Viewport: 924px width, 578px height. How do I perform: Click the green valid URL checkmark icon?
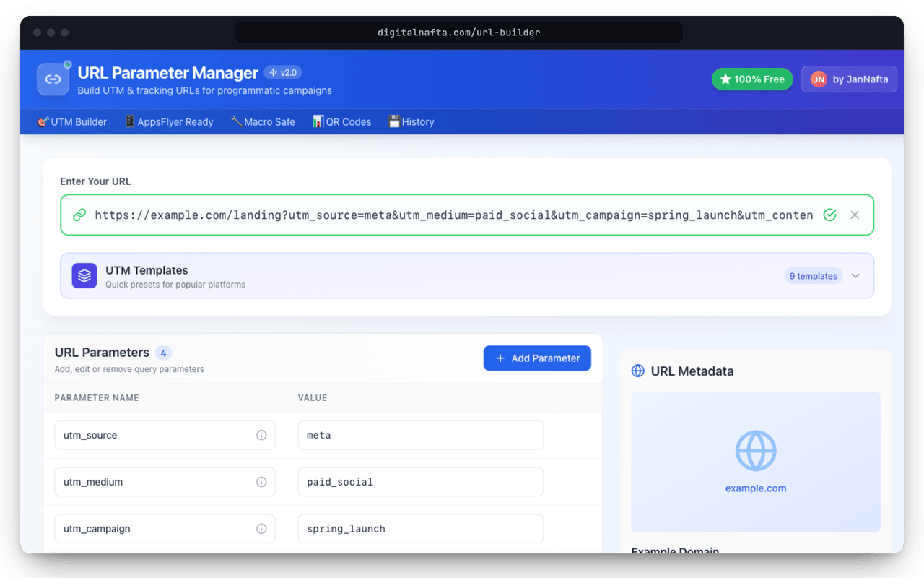pyautogui.click(x=830, y=215)
